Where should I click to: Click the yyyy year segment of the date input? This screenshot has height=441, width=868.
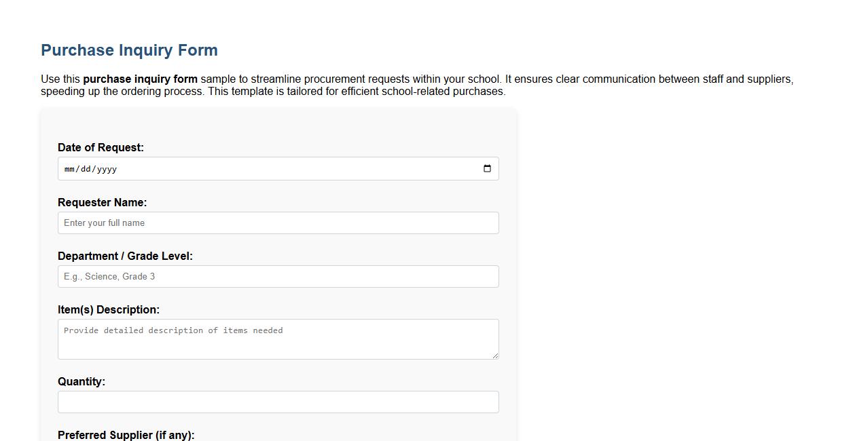click(107, 169)
